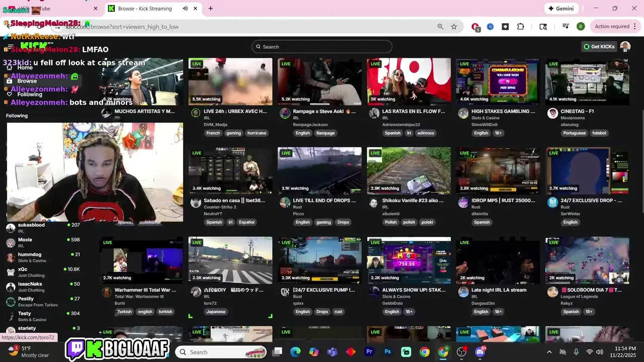644x362 pixels.
Task: Click the Action required button
Action: 612,27
